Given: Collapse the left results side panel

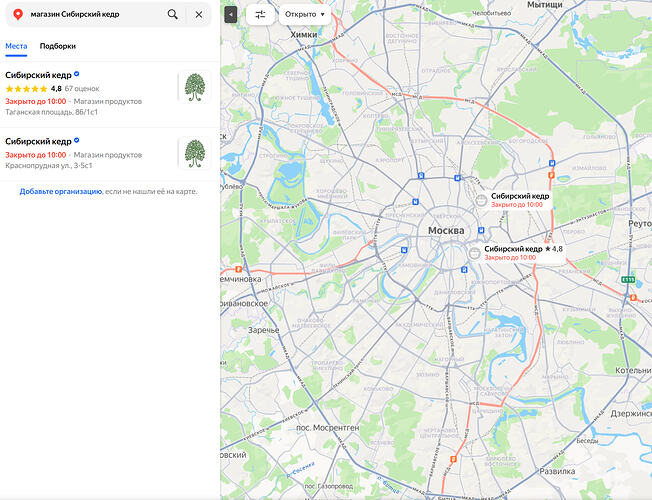Looking at the screenshot, I should pos(231,15).
